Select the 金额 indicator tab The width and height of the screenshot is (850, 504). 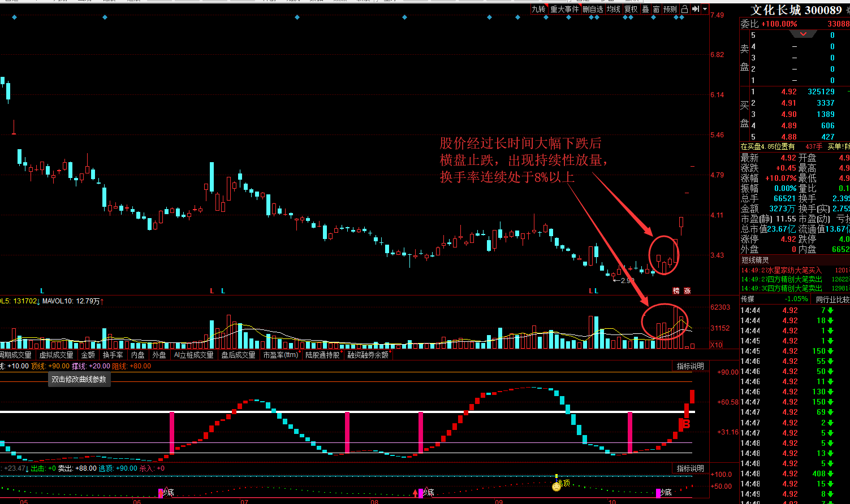coord(88,355)
